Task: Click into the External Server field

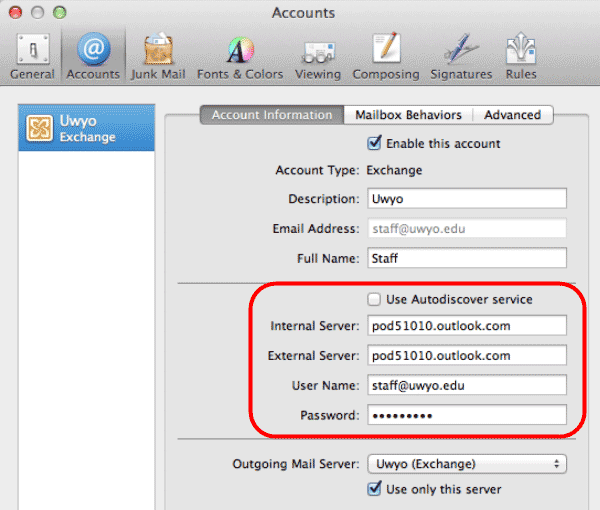Action: [467, 355]
